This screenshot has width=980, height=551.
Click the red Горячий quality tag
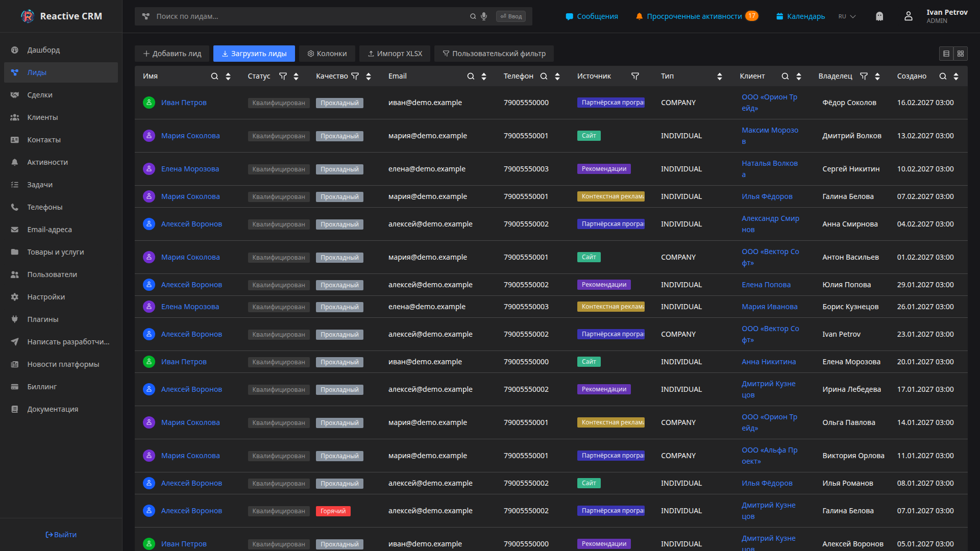(333, 511)
